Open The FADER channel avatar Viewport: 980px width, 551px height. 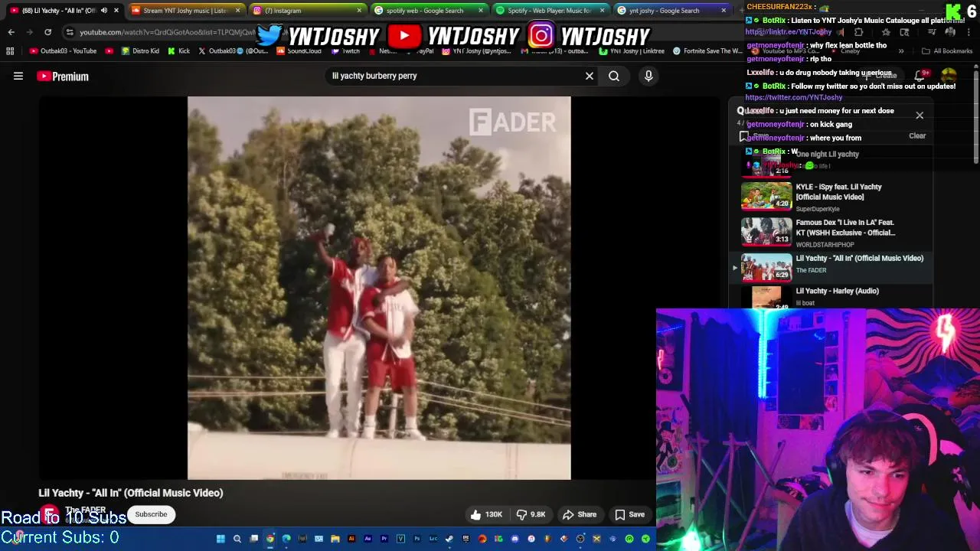49,514
